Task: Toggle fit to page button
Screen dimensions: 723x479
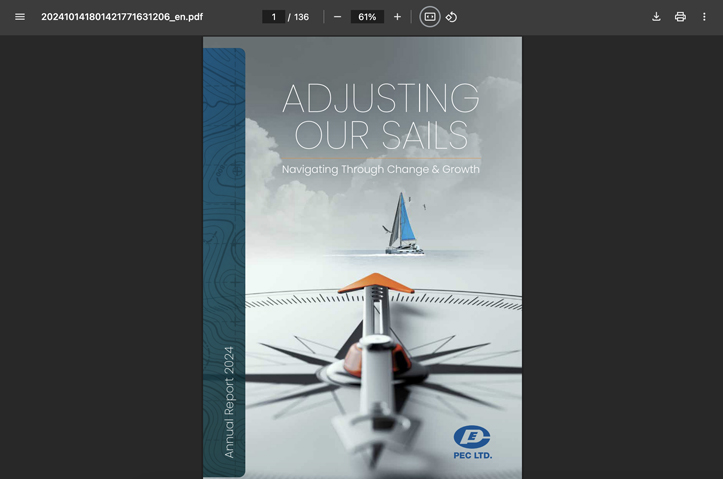Action: click(x=430, y=17)
